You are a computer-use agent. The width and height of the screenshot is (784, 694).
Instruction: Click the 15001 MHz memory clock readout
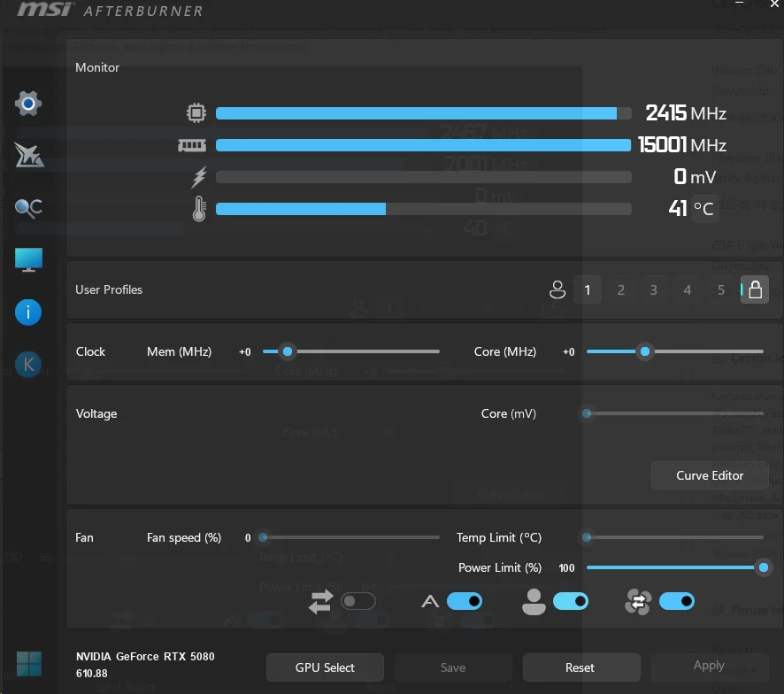point(682,145)
